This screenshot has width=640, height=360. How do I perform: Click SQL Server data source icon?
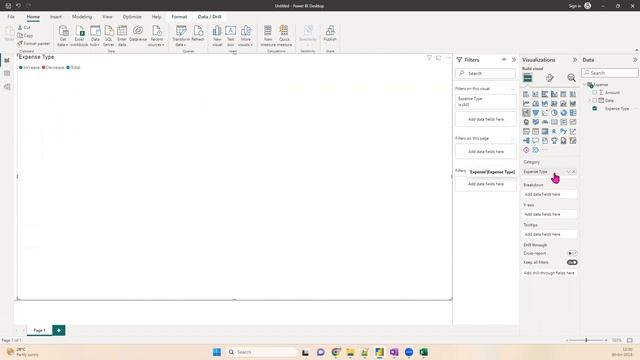109,36
